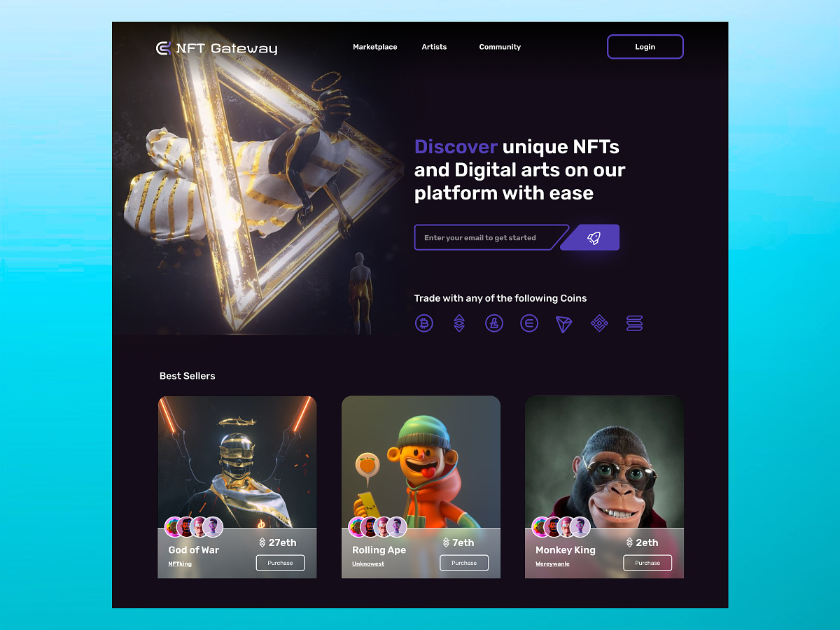Viewport: 840px width, 630px height.
Task: Click the rocket submit button
Action: (591, 237)
